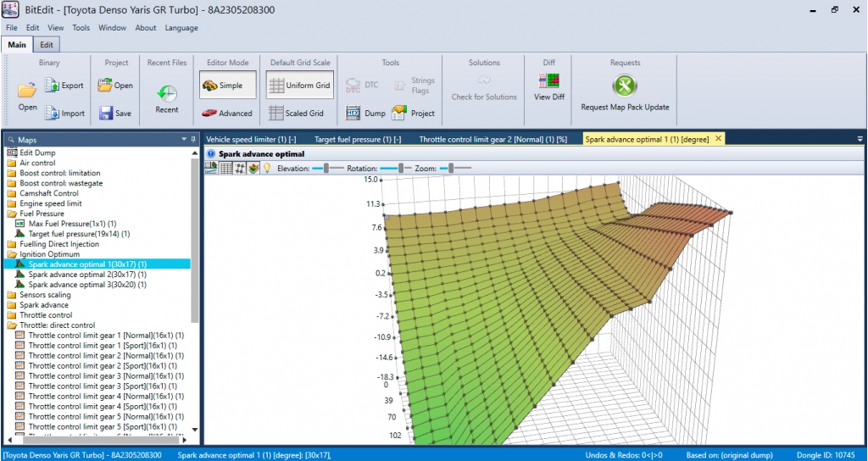Select the Scaled Grid option

(x=296, y=113)
